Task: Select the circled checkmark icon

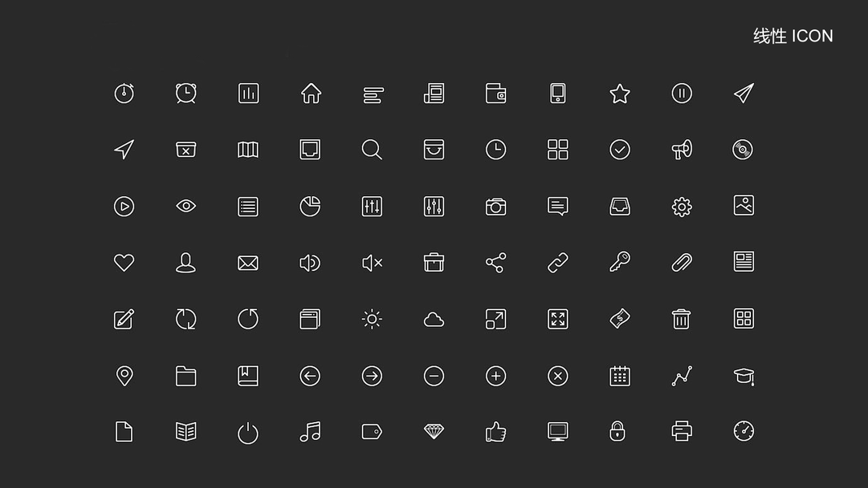Action: point(619,150)
